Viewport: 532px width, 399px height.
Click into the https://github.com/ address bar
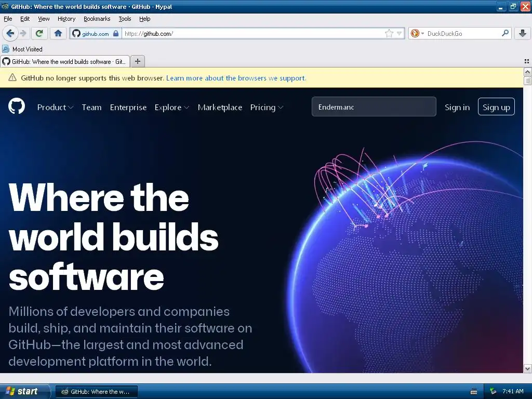coord(254,33)
